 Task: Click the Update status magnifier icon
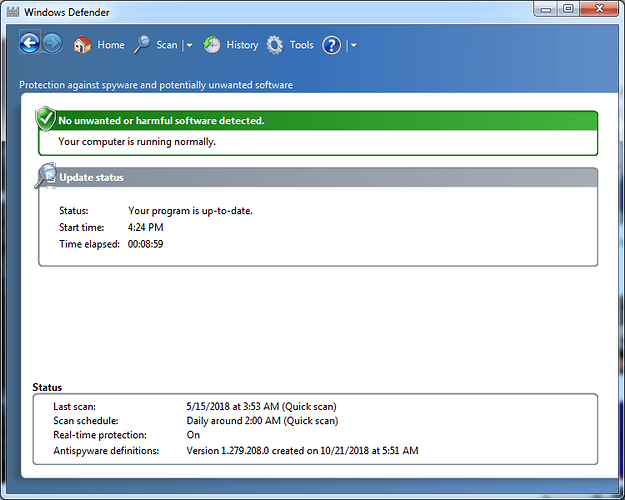(46, 177)
